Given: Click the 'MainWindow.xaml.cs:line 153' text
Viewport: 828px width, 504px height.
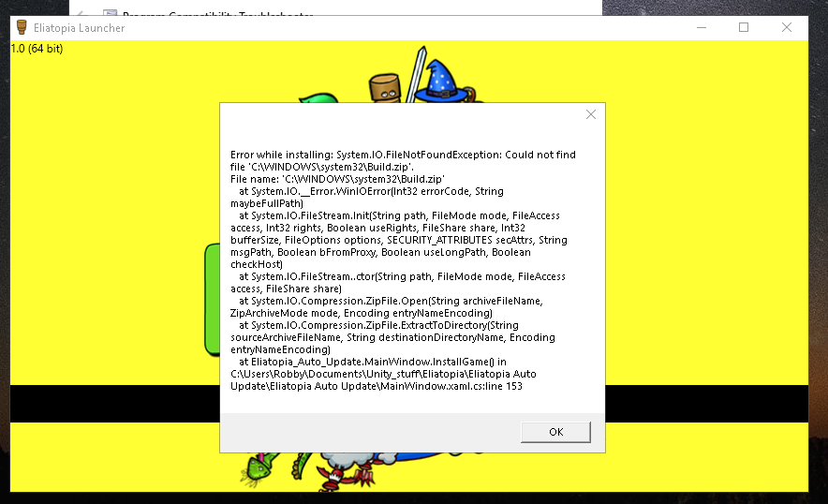Looking at the screenshot, I should tap(451, 386).
